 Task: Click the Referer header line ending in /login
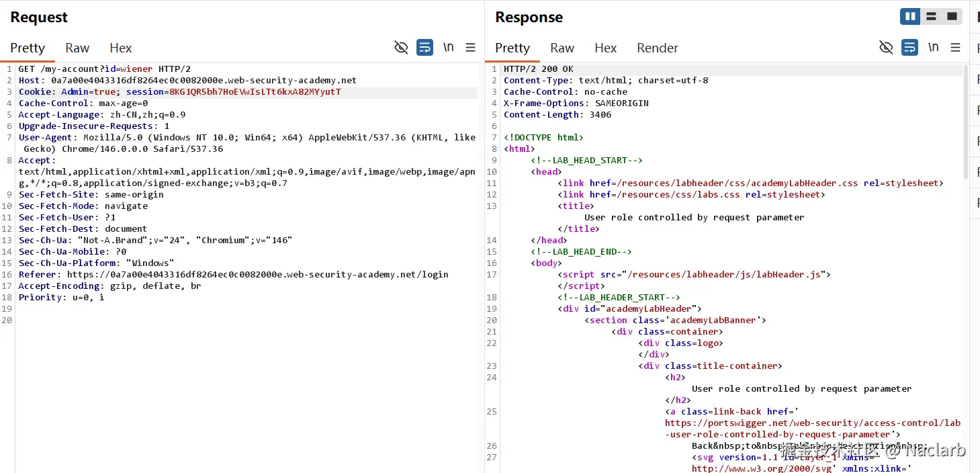233,274
